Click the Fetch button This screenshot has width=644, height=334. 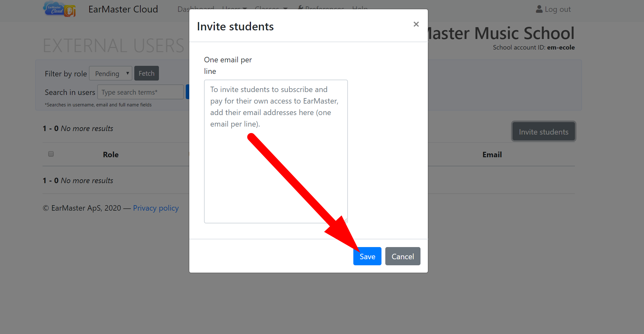tap(146, 74)
